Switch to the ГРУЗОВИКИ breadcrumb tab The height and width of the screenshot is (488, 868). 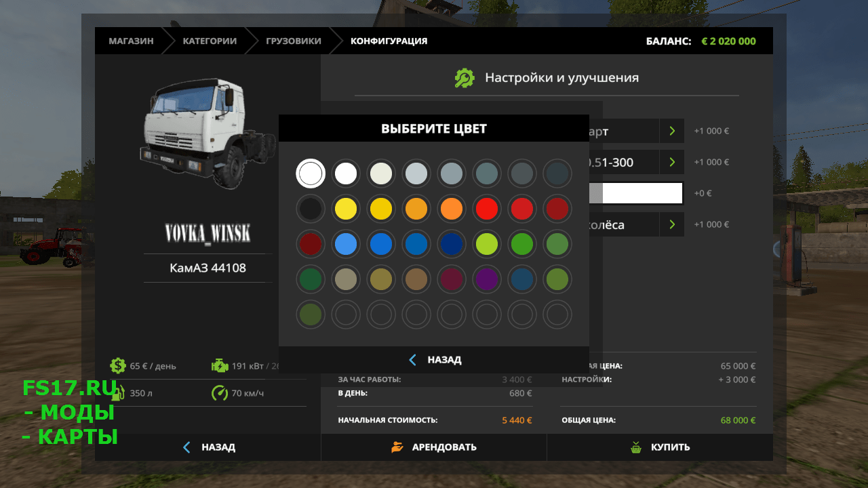293,41
